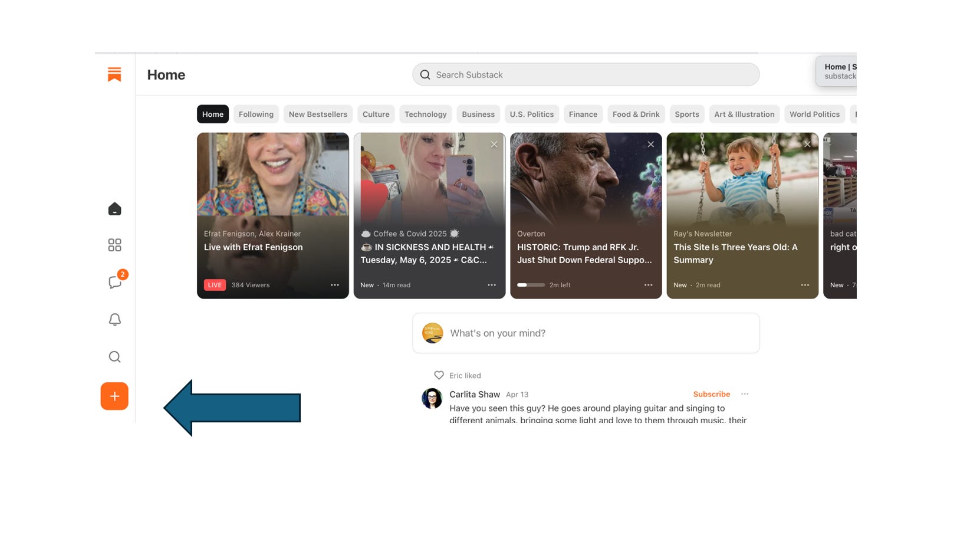Click Carlita Shaw's profile avatar
Image resolution: width=980 pixels, height=538 pixels.
432,399
